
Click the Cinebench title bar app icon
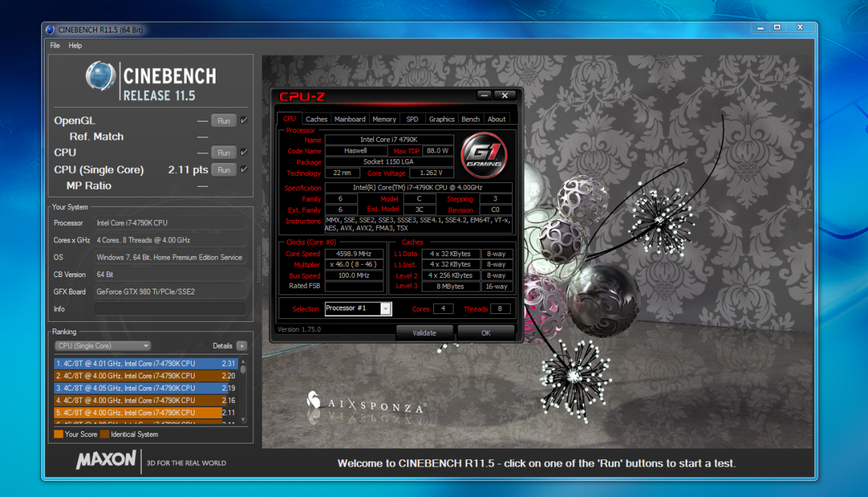coord(50,30)
